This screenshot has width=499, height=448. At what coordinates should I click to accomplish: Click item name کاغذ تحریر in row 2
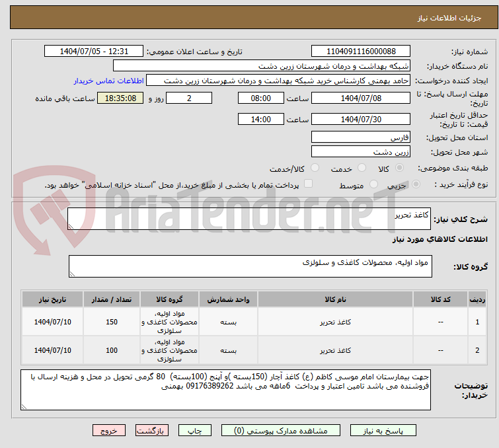pyautogui.click(x=336, y=350)
